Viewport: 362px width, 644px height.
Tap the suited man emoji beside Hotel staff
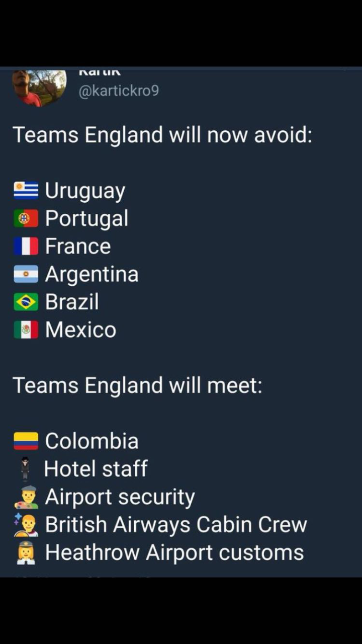tap(25, 468)
